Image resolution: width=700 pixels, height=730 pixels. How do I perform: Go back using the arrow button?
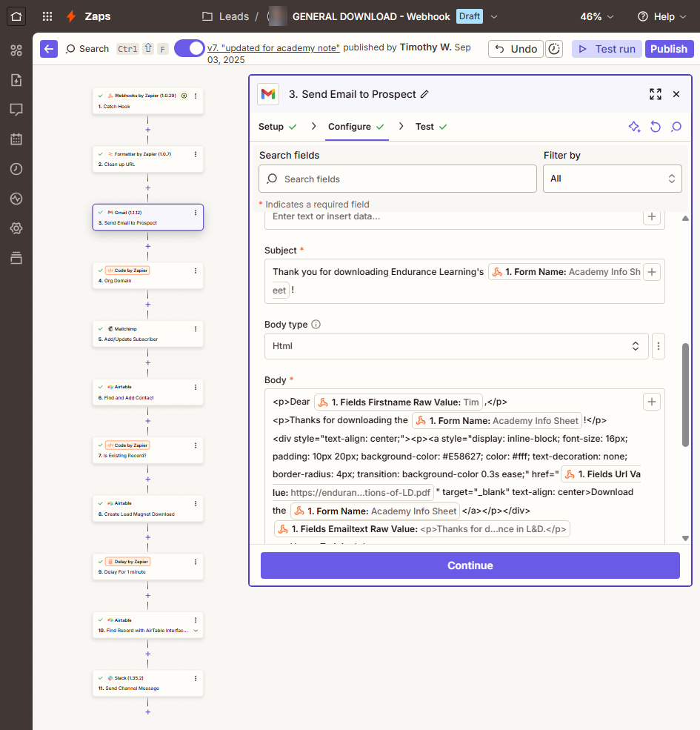coord(49,49)
